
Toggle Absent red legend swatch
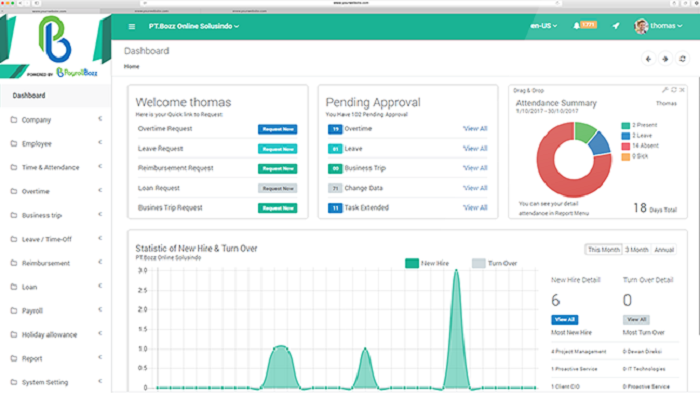point(625,146)
